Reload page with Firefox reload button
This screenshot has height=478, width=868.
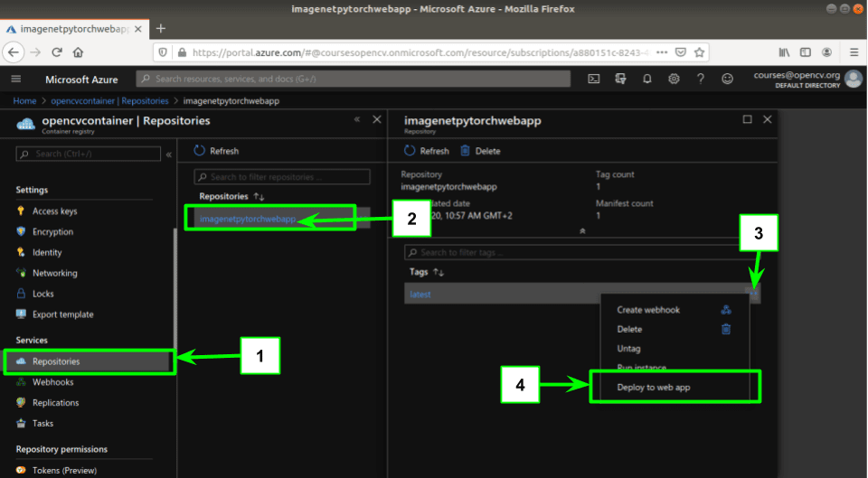pos(56,52)
